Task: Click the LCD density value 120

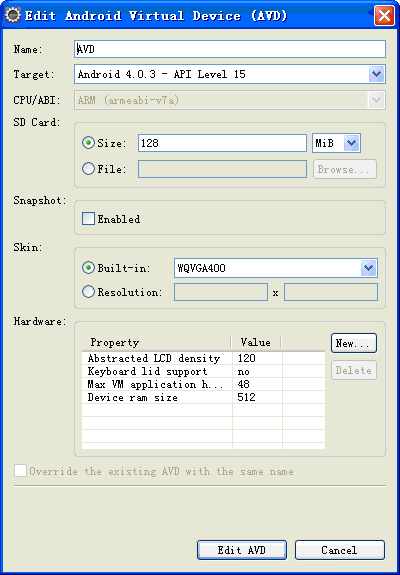Action: click(247, 358)
